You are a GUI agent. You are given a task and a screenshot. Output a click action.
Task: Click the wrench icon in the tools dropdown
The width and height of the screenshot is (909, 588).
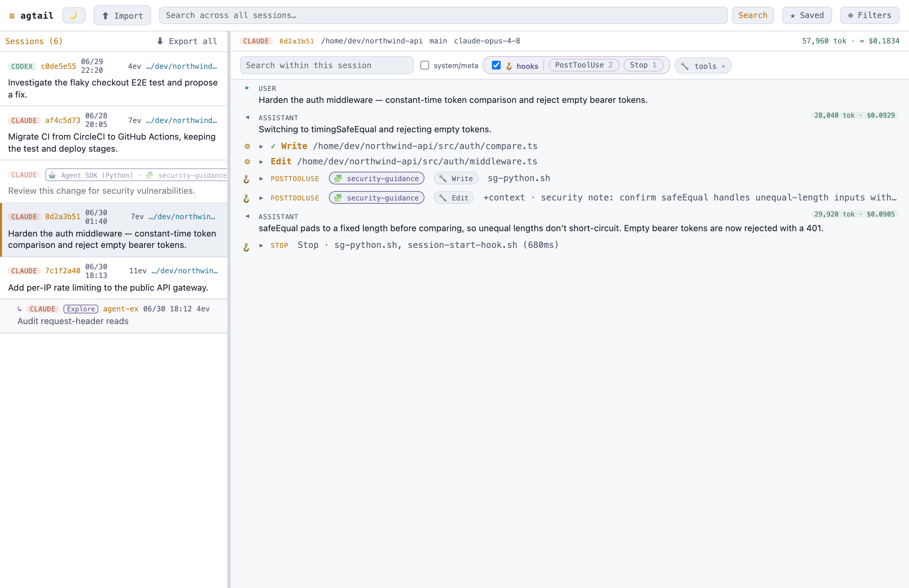point(684,66)
